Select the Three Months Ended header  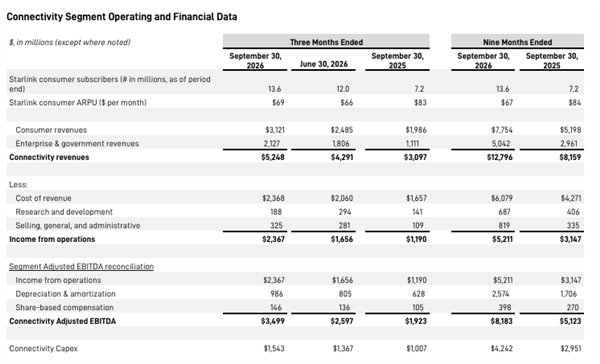point(326,42)
